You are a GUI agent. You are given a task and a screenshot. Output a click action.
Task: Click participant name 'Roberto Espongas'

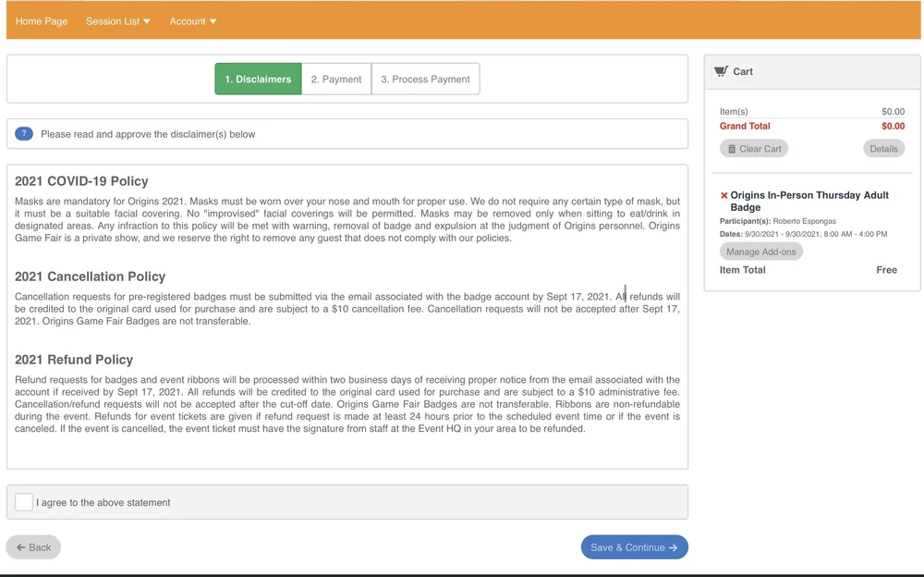coord(805,221)
